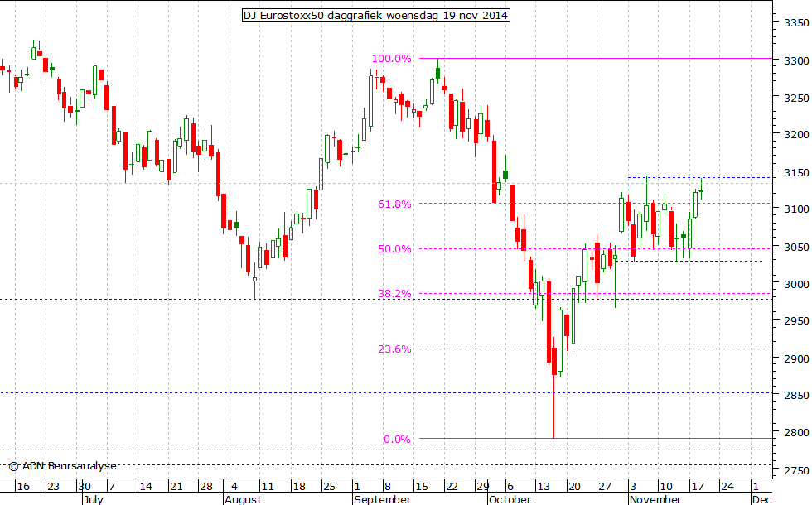Click the date tick labeled 8
The width and height of the screenshot is (812, 505).
[388, 487]
